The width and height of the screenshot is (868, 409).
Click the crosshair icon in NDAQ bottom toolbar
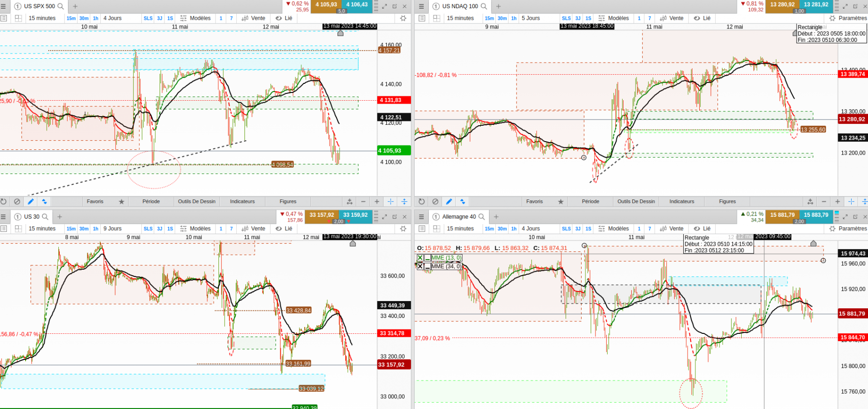[x=852, y=201]
